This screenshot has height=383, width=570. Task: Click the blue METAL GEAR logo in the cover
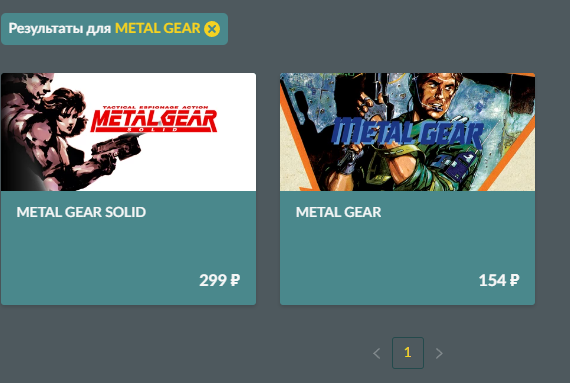(x=408, y=132)
